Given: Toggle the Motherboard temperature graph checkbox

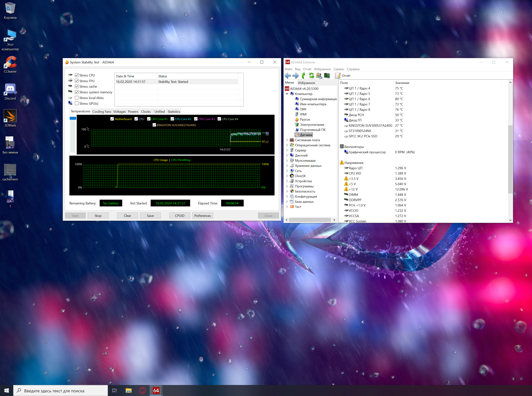Looking at the screenshot, I should 112,119.
